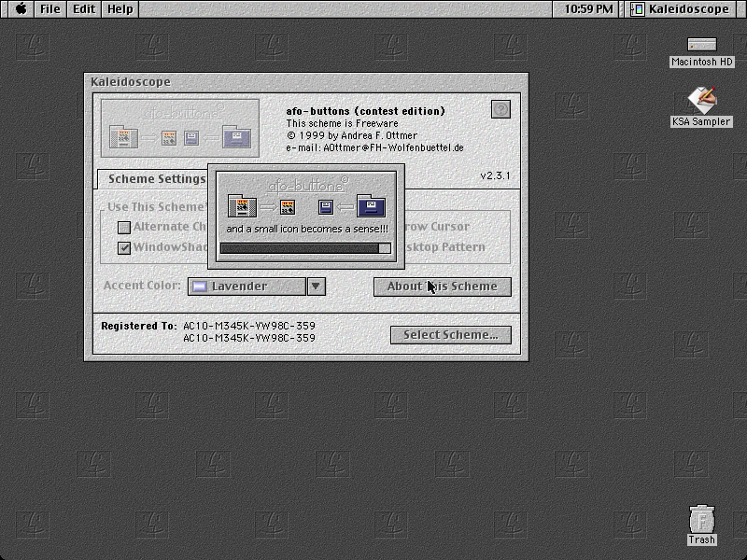Open the Kaleidoscope application menu

[x=683, y=9]
